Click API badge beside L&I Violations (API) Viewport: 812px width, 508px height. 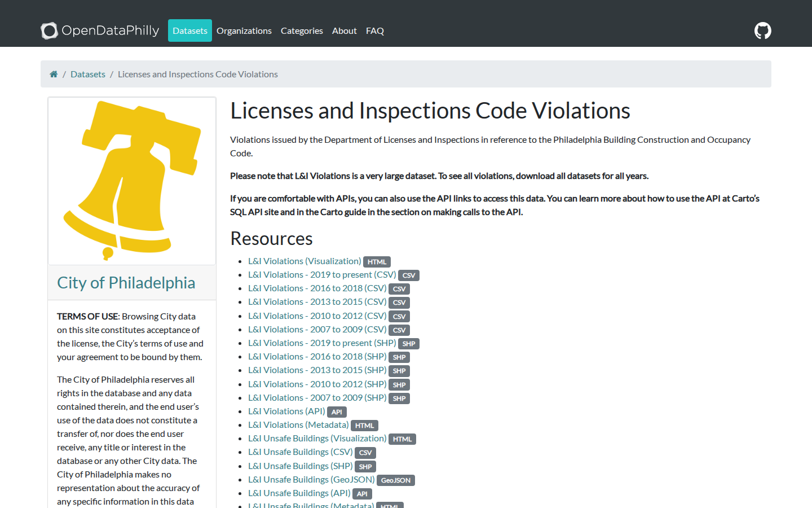coord(337,412)
